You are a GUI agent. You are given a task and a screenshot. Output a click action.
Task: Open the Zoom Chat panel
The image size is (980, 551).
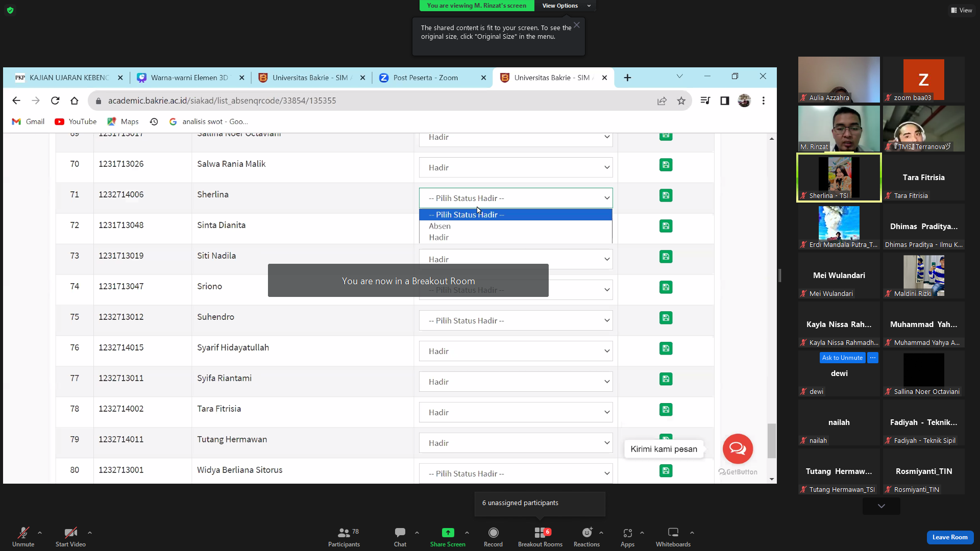[x=400, y=537]
